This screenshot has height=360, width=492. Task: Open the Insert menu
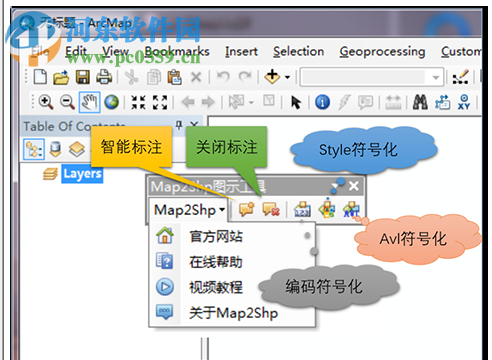click(241, 52)
